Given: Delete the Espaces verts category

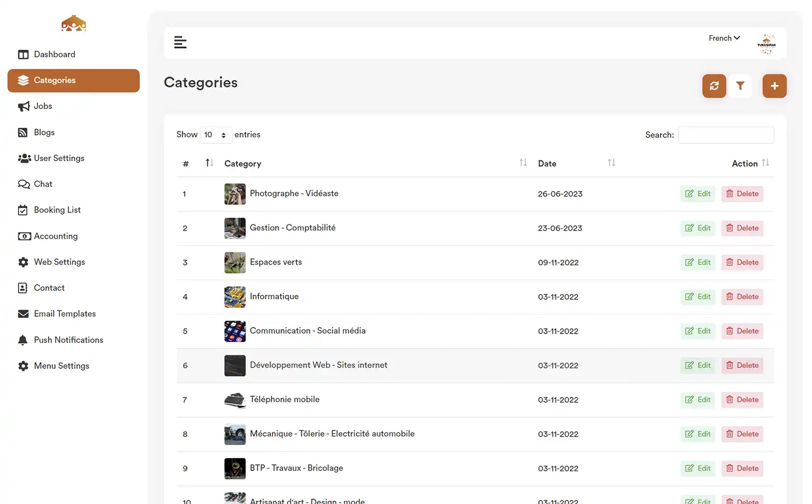Looking at the screenshot, I should [742, 262].
